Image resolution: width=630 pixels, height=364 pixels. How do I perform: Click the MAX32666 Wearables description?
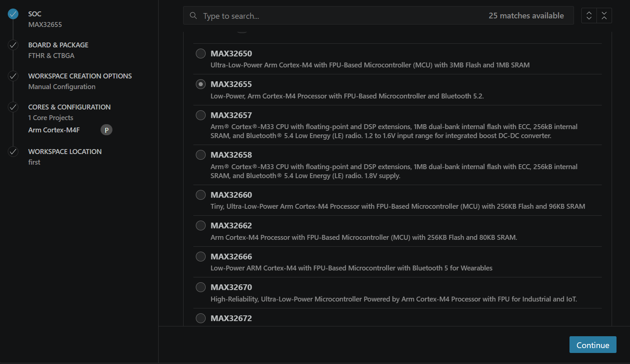tap(352, 268)
